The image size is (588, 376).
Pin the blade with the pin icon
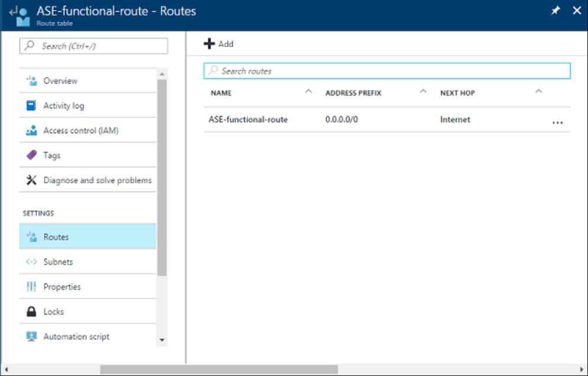point(556,11)
